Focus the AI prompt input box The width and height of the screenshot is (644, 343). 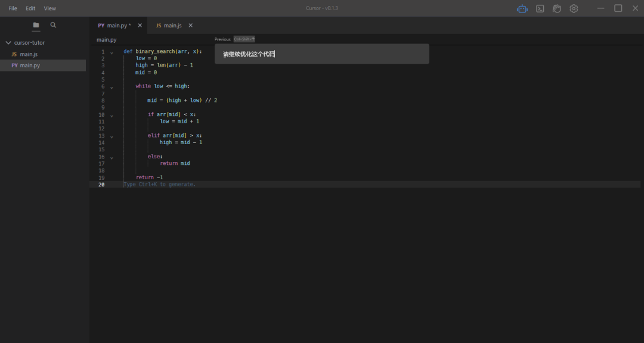(x=321, y=54)
